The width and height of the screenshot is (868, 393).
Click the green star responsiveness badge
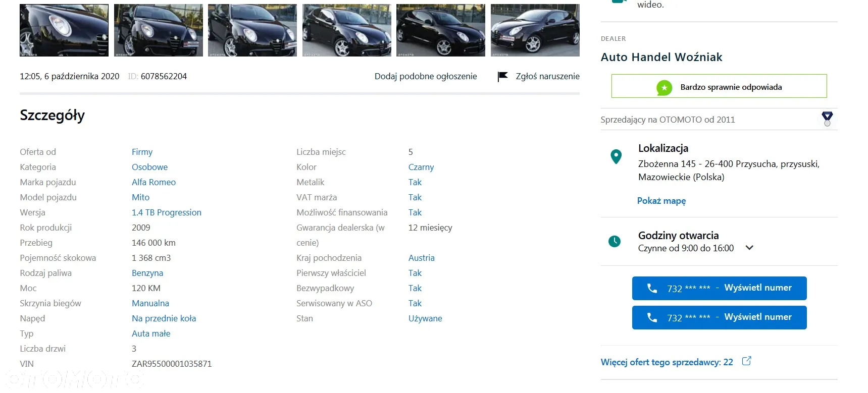[664, 88]
